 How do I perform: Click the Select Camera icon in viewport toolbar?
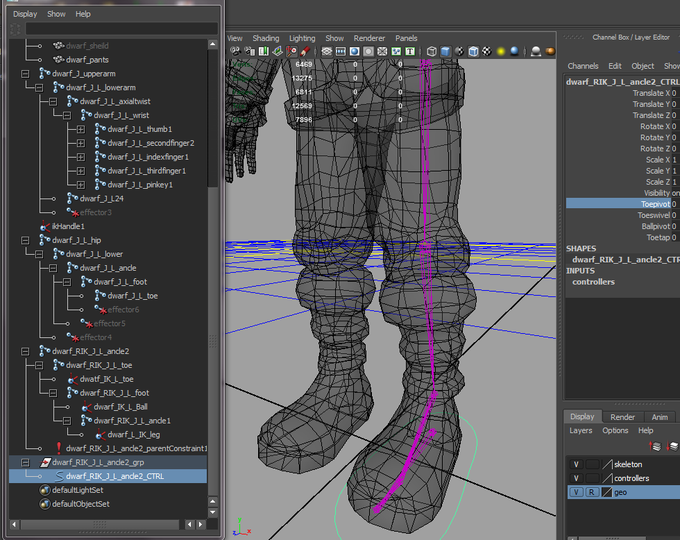pyautogui.click(x=235, y=52)
